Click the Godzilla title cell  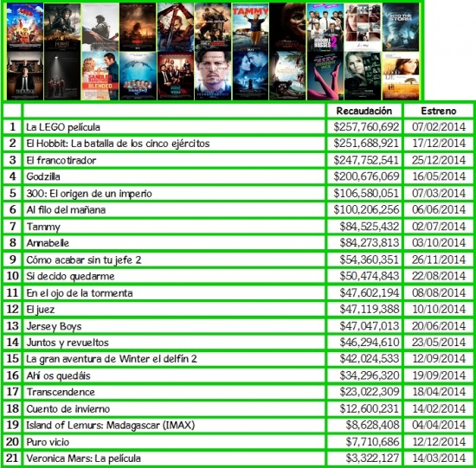click(174, 176)
